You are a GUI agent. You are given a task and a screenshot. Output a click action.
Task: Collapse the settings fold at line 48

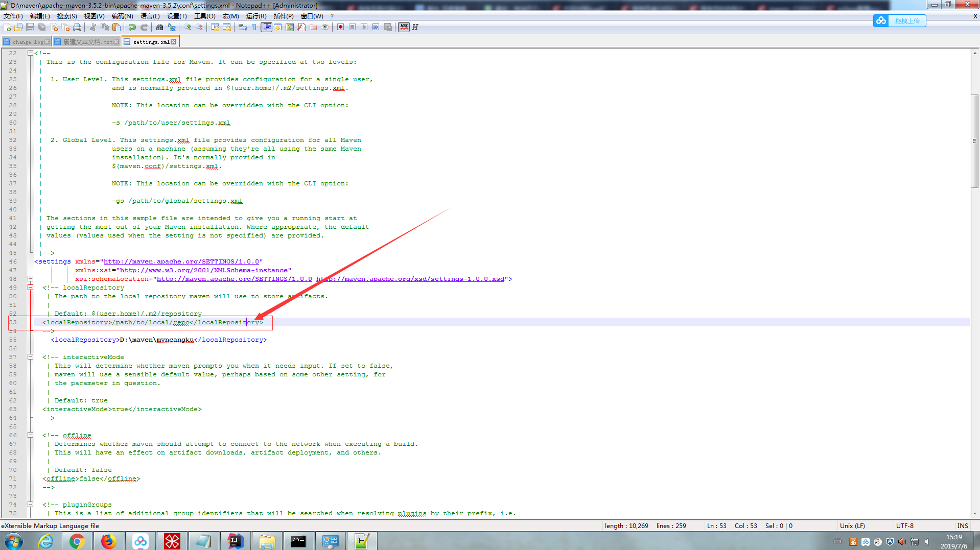pyautogui.click(x=30, y=279)
